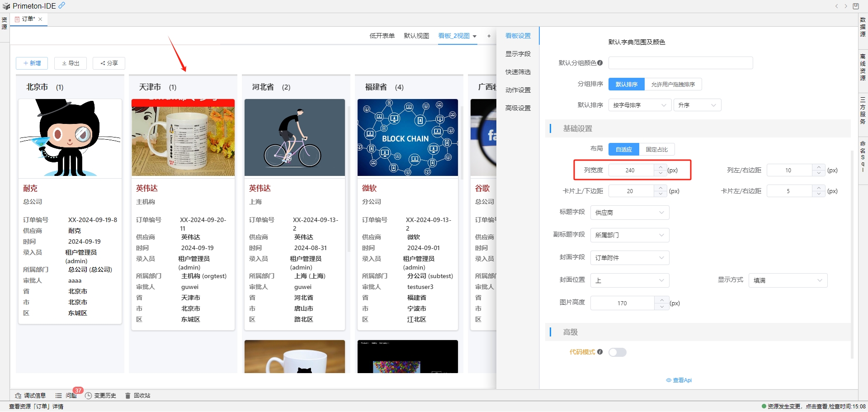Open 变更历史 panel

click(x=100, y=395)
